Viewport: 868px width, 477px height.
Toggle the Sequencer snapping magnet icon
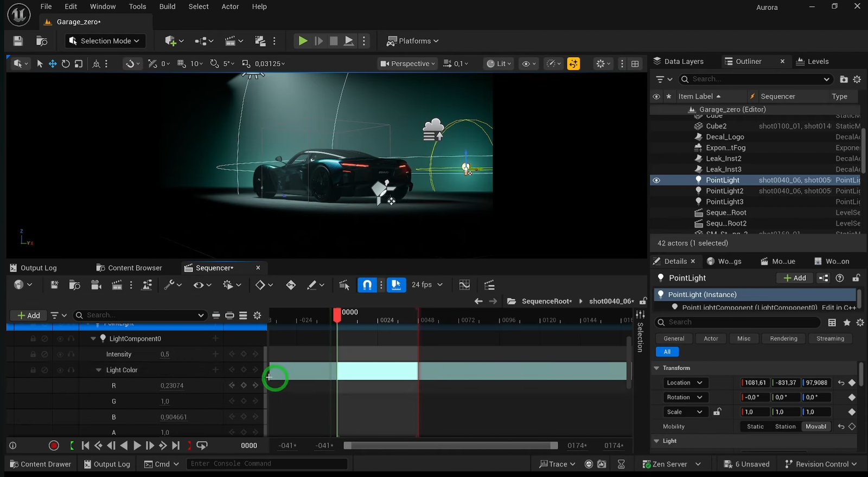(x=367, y=285)
